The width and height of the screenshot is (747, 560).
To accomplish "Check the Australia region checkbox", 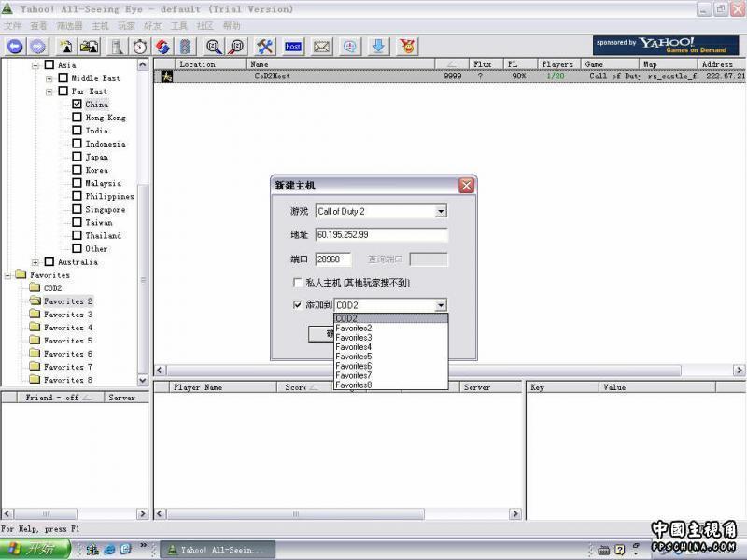I will coord(49,261).
